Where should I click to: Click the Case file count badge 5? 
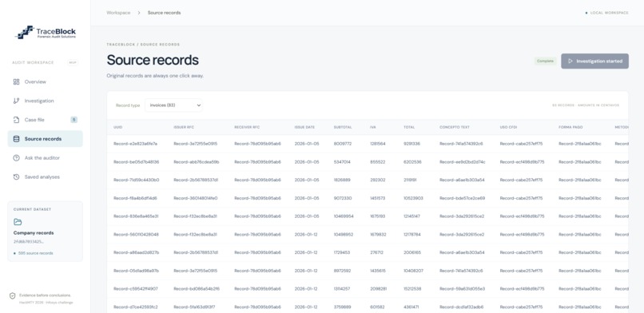coord(74,120)
